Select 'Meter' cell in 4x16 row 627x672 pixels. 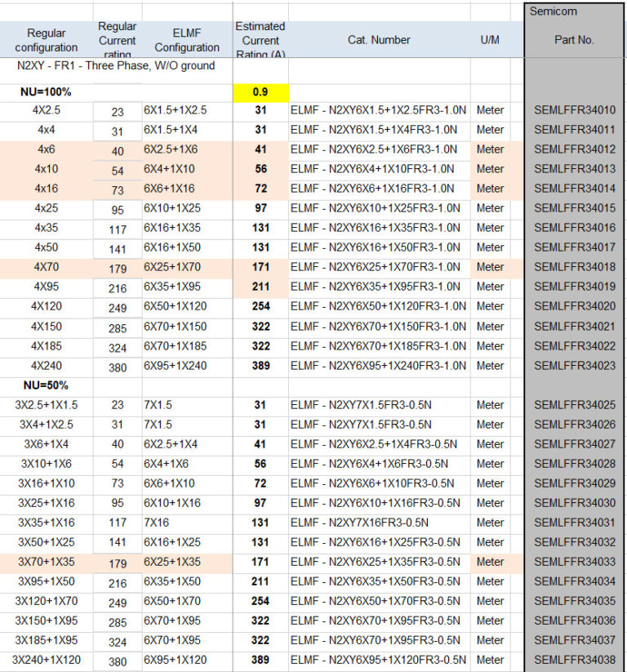[491, 189]
